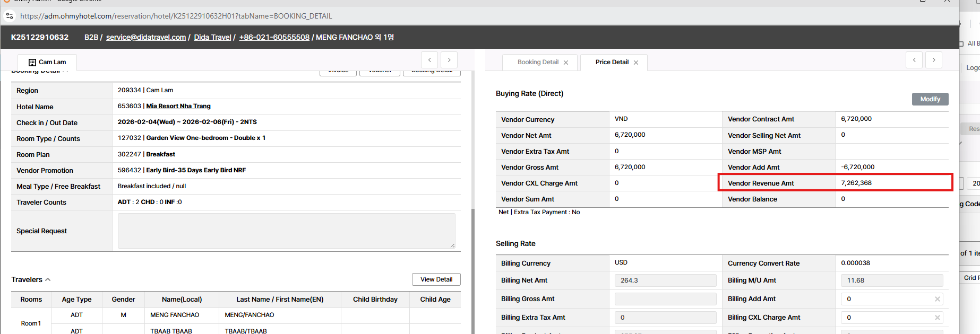Screen dimensions: 980x334
Task: Clear the Billing CXL Charge Amt field
Action: (x=937, y=318)
